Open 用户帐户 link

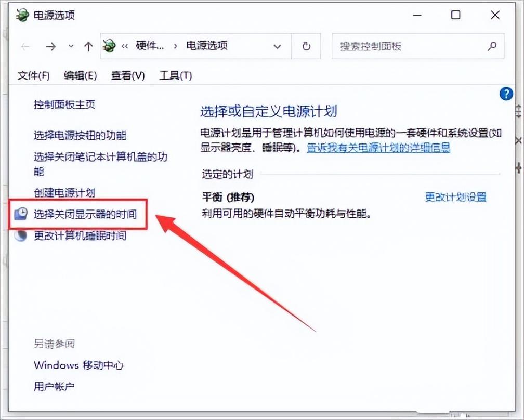pos(54,387)
